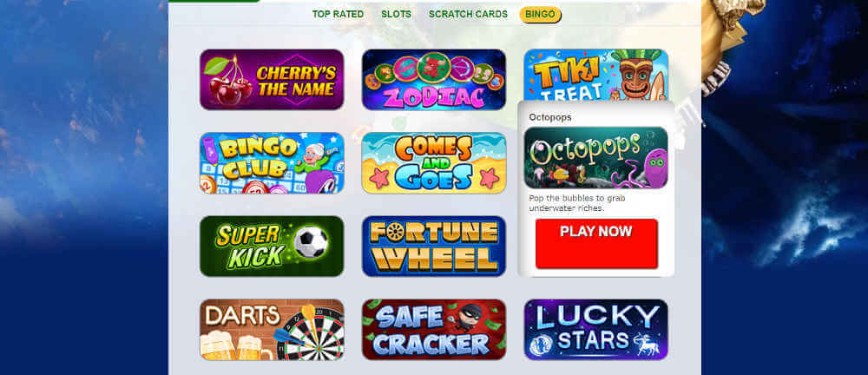This screenshot has height=375, width=868.
Task: Open the Lucky Stars game tile
Action: pos(596,330)
